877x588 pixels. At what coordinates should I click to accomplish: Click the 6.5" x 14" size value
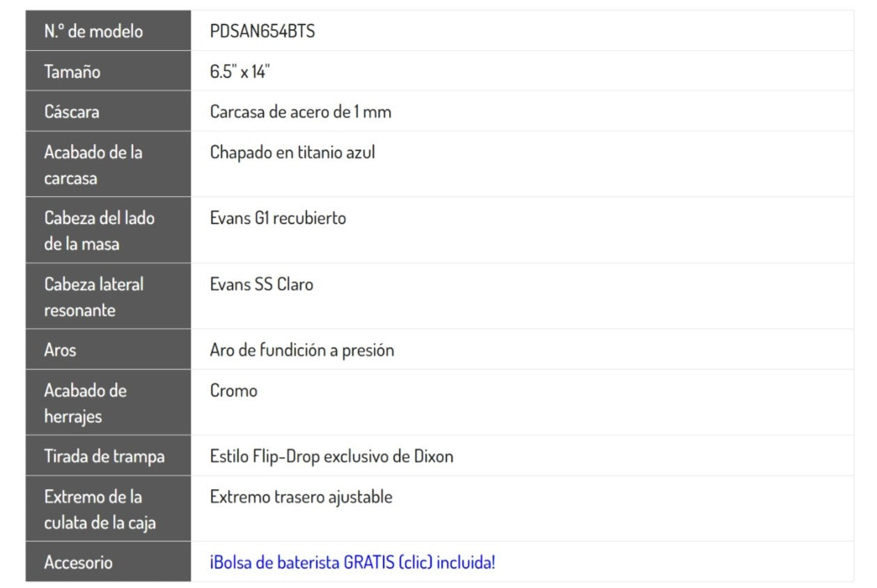tap(239, 72)
